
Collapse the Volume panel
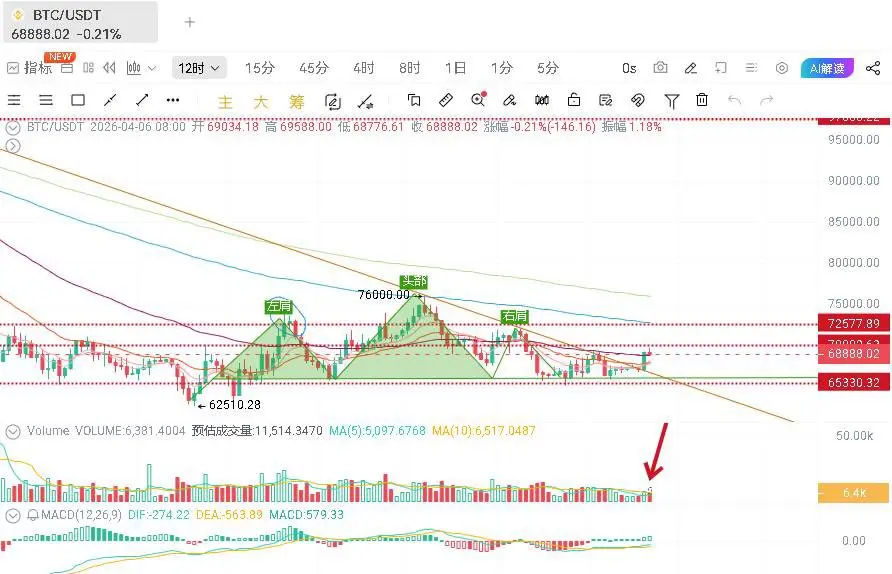(x=13, y=432)
